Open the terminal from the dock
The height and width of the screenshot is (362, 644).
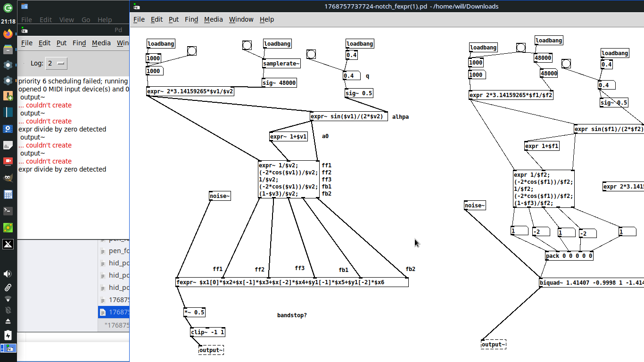[x=8, y=211]
